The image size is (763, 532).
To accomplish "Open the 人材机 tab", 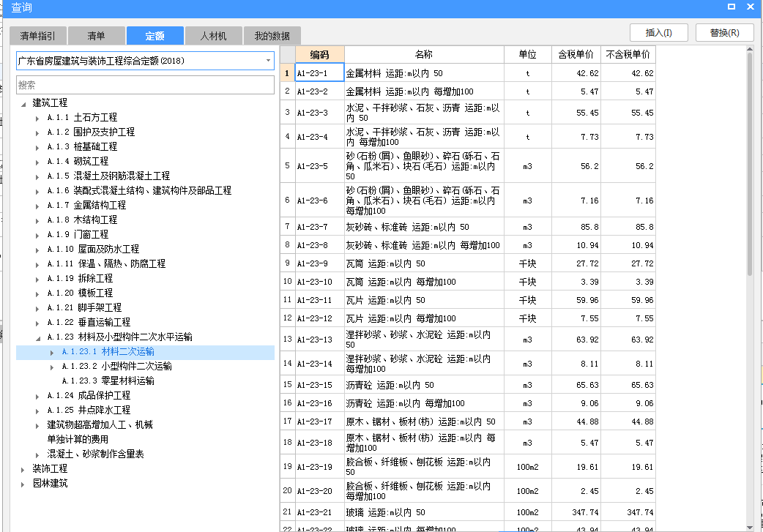I will pyautogui.click(x=213, y=36).
